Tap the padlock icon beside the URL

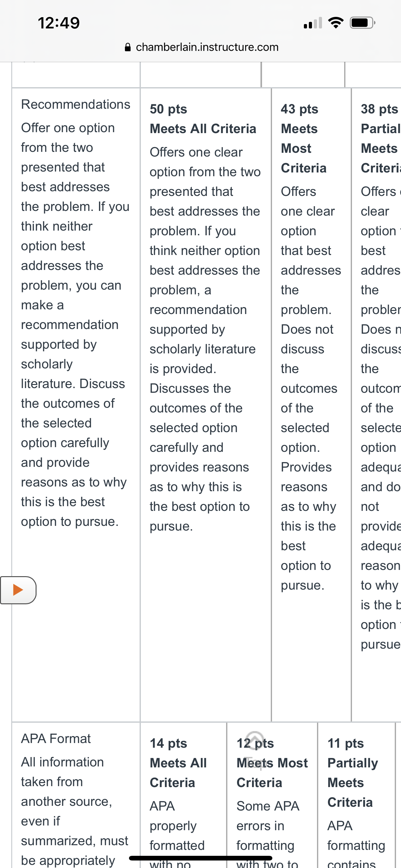tap(128, 47)
